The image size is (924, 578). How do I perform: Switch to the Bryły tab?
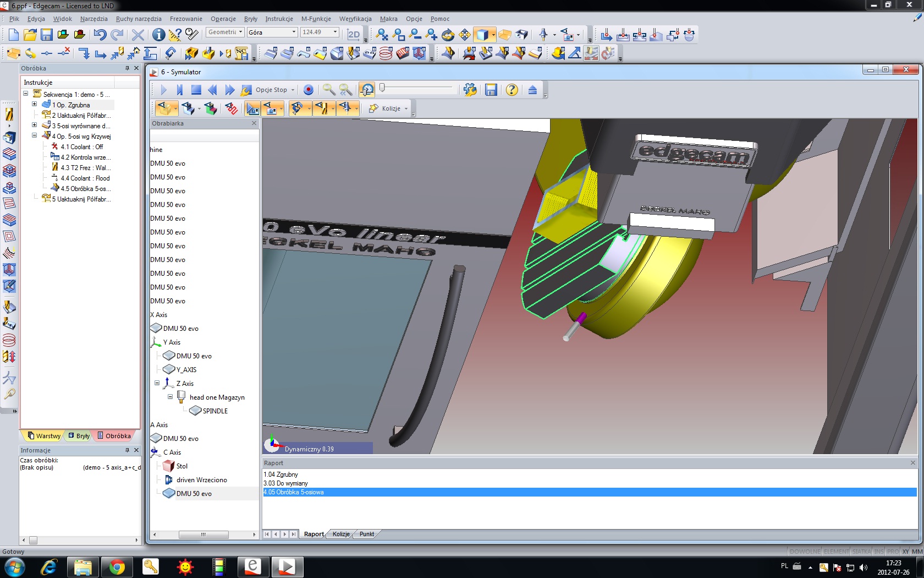[79, 436]
